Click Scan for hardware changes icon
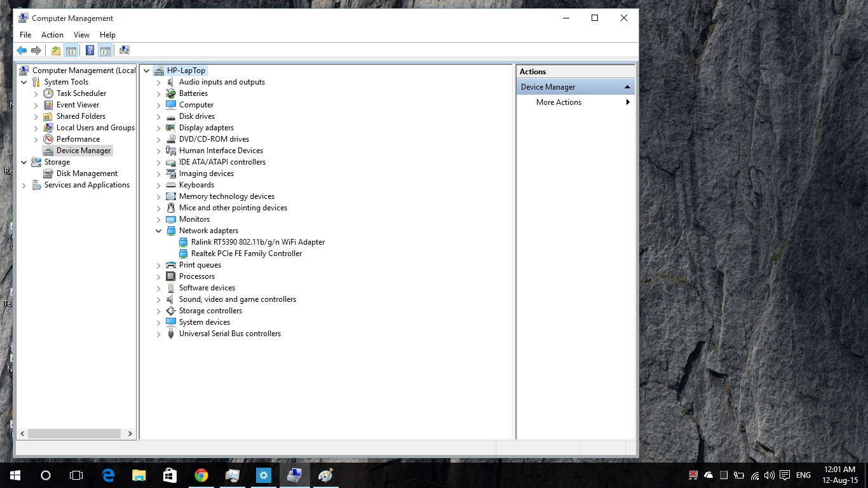 [x=125, y=50]
